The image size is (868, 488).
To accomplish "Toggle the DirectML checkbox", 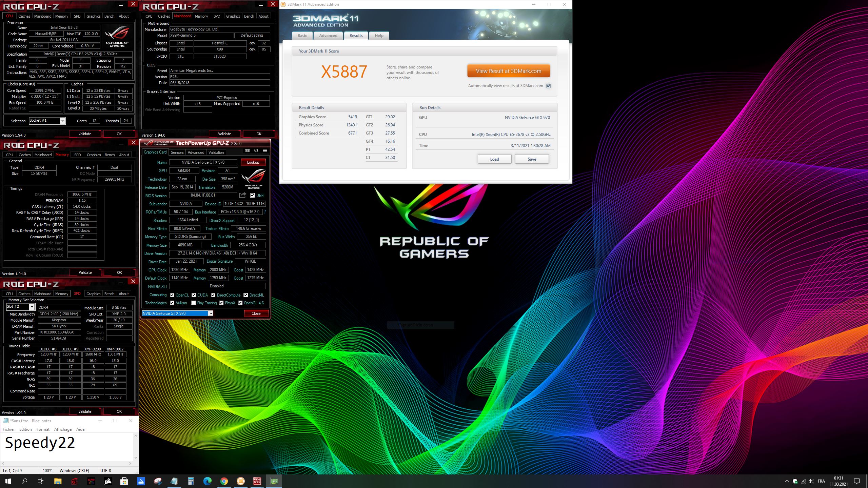I will click(x=245, y=295).
